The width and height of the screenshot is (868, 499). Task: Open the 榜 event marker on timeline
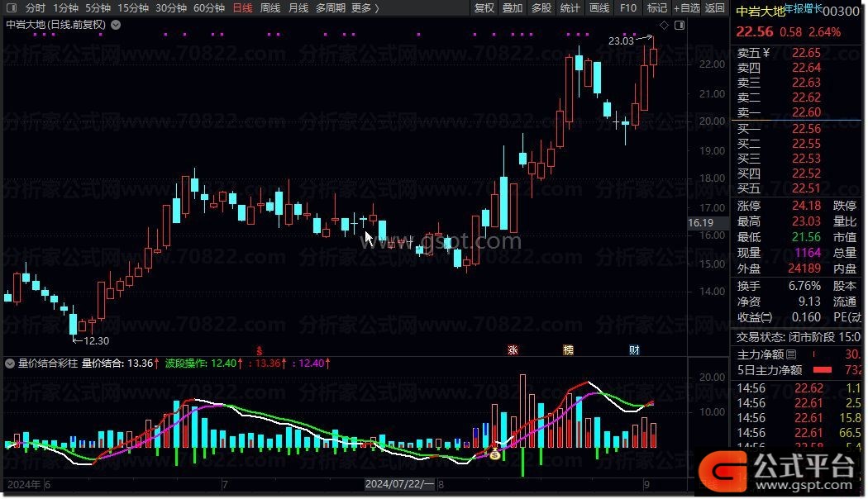tap(568, 349)
